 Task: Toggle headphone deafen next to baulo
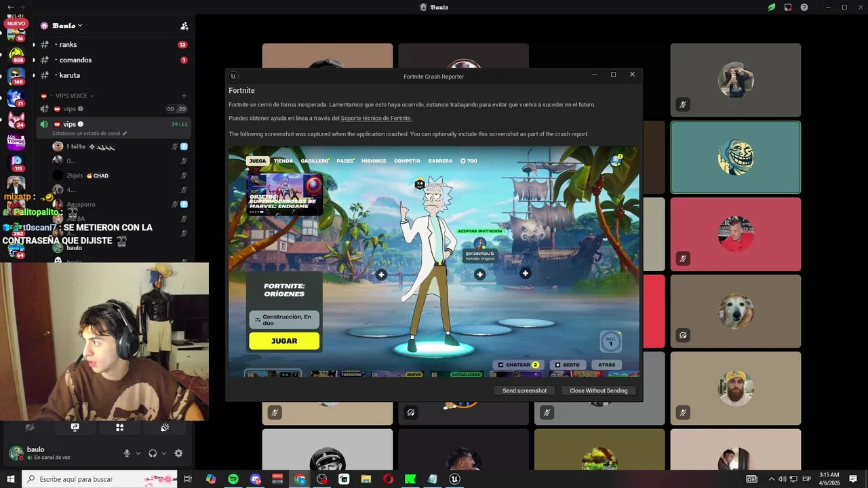[153, 453]
